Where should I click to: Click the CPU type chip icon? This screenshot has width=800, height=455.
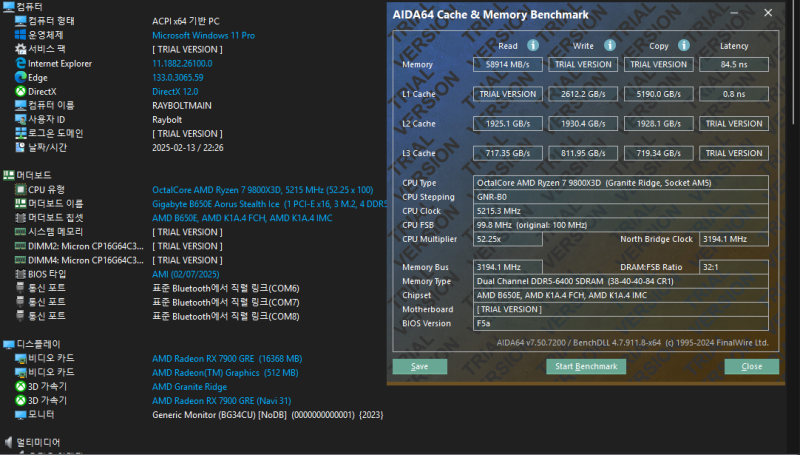tap(20, 190)
